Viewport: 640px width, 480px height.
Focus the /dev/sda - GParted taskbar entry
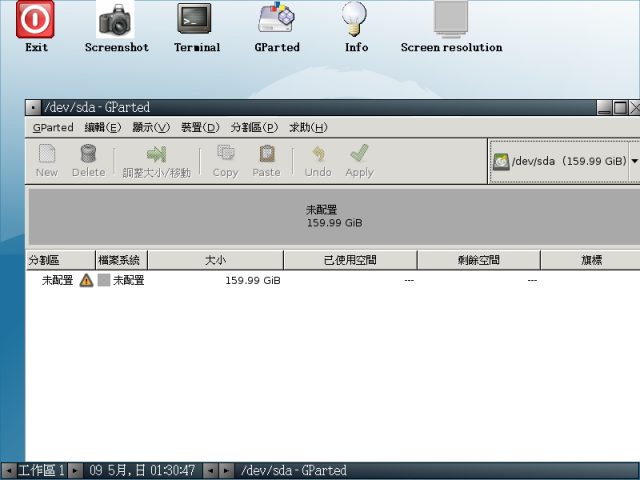point(437,470)
